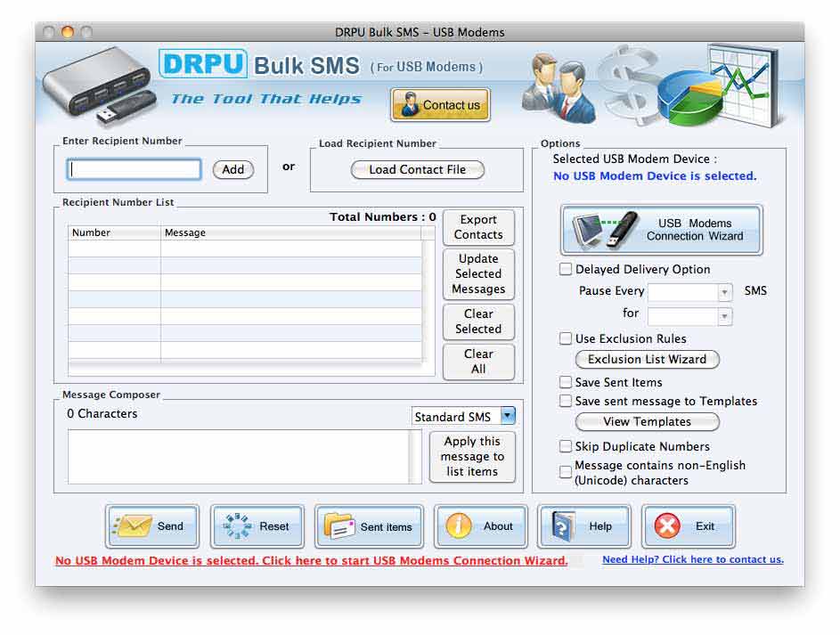
Task: Click the pie chart graphic in the header
Action: coord(691,100)
